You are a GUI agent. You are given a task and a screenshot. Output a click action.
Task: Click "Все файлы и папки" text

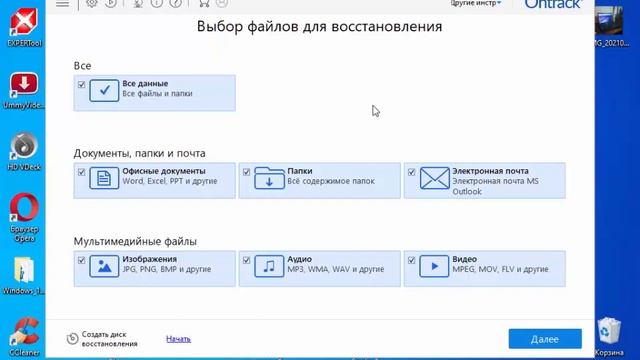tap(158, 93)
